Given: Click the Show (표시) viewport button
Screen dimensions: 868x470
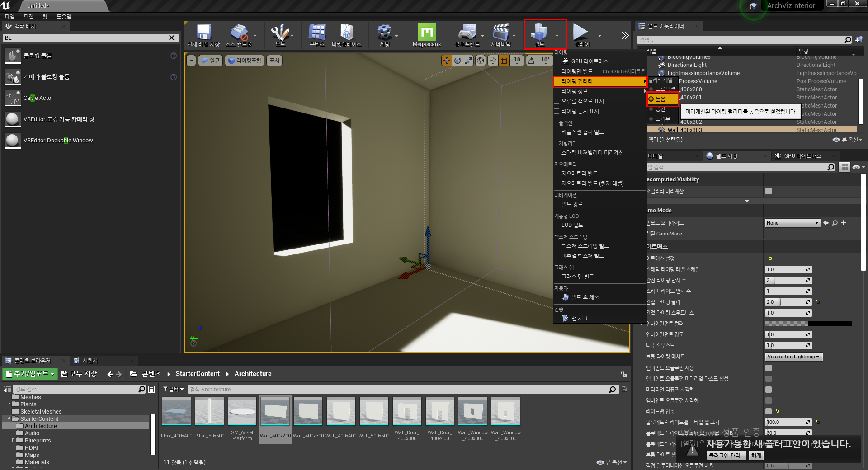Looking at the screenshot, I should (274, 61).
